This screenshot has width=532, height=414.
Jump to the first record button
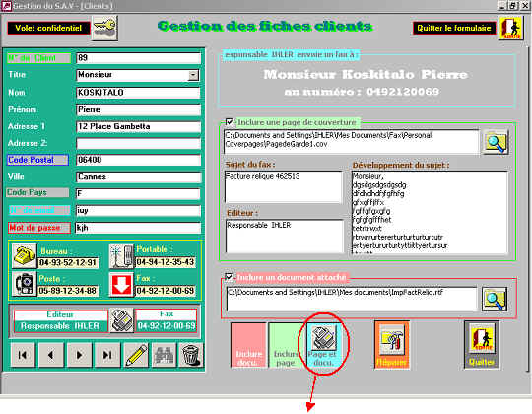[x=23, y=355]
